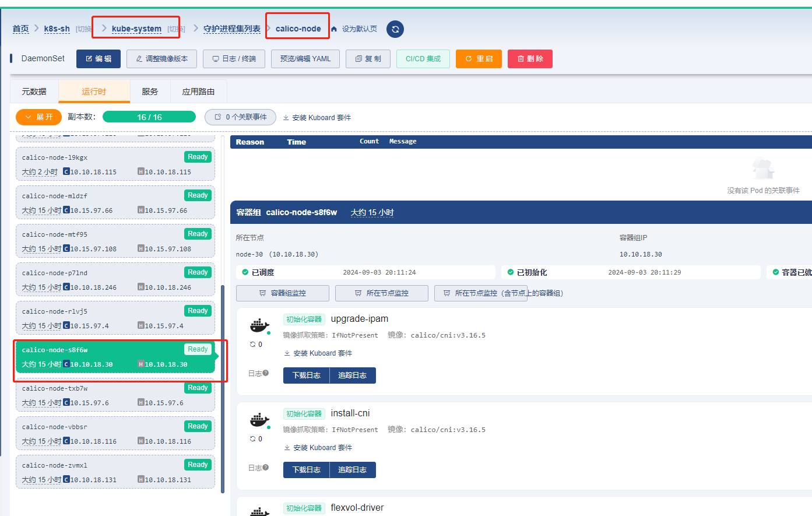Show the 0 个关联事件 button

(240, 117)
